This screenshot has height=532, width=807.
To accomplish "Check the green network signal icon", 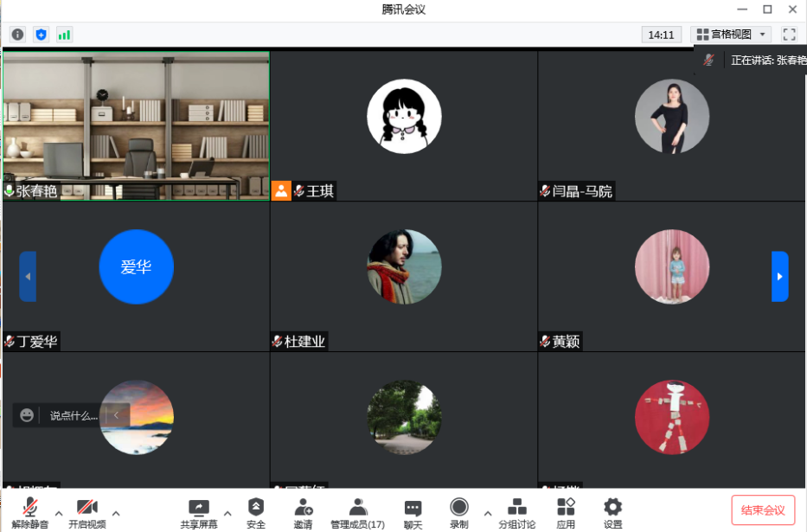I will [x=64, y=35].
